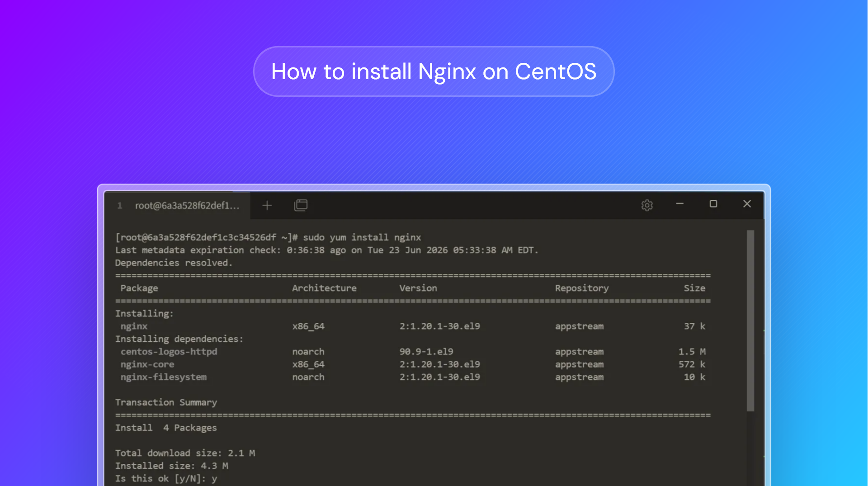Click the 'centos-logos-httpd' package name
The width and height of the screenshot is (868, 486).
click(x=169, y=351)
